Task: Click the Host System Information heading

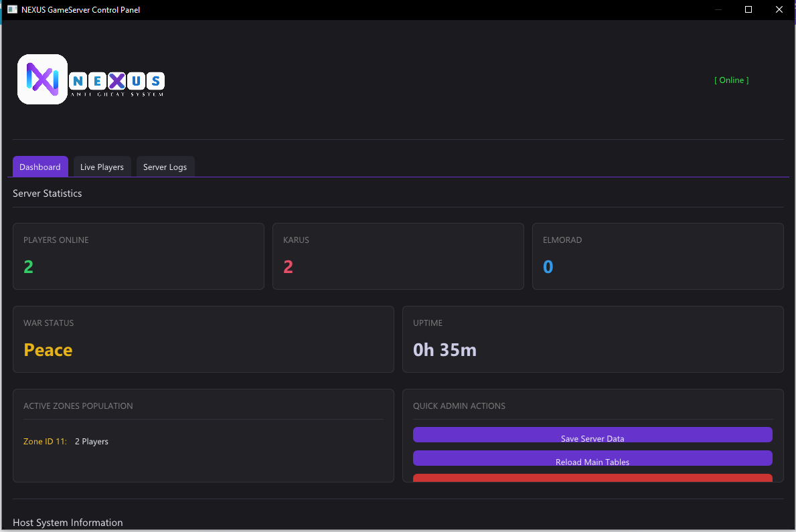Action: point(68,523)
